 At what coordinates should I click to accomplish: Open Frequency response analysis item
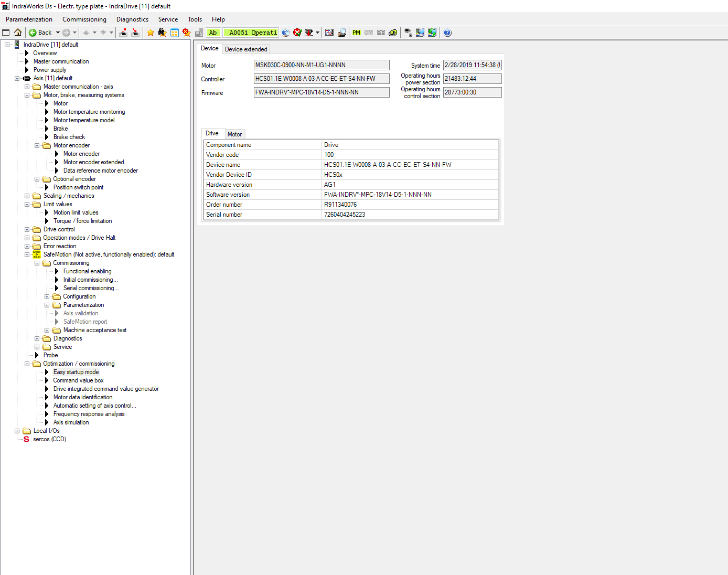click(x=89, y=414)
